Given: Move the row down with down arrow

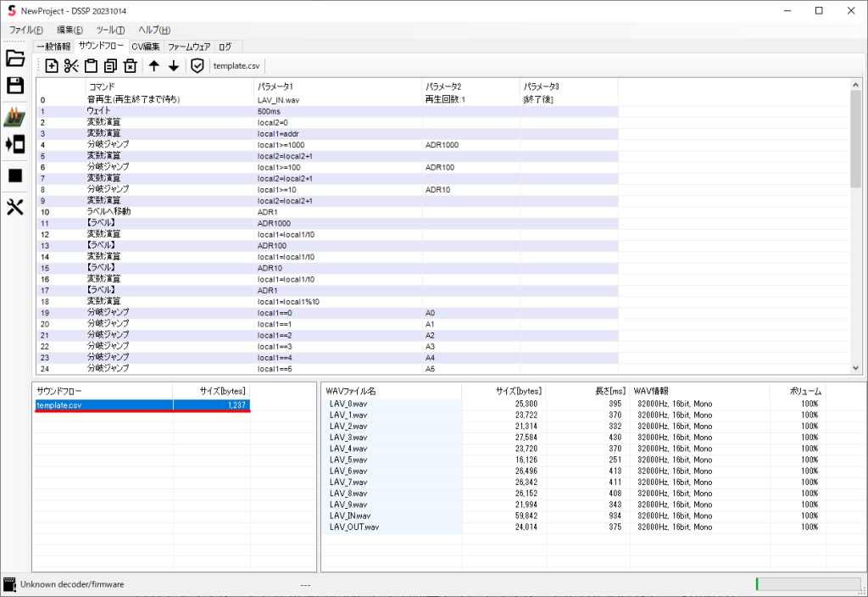Looking at the screenshot, I should pyautogui.click(x=174, y=66).
